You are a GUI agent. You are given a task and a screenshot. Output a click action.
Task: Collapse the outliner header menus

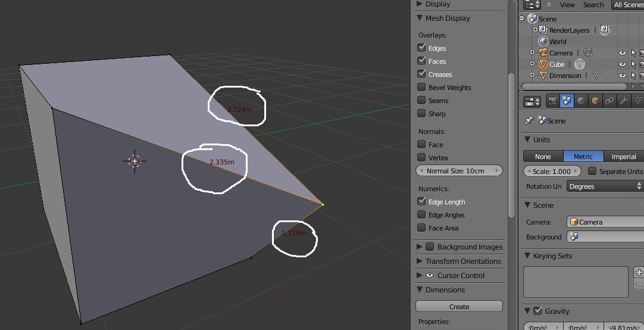pyautogui.click(x=549, y=5)
